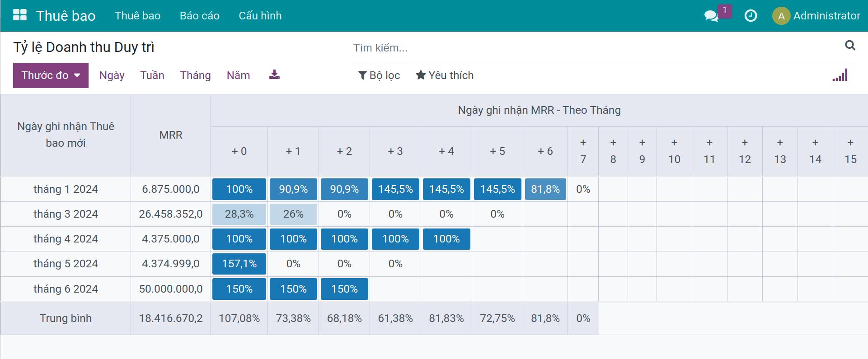Click the Administrator user avatar
Viewport: 868px width, 359px height.
781,16
